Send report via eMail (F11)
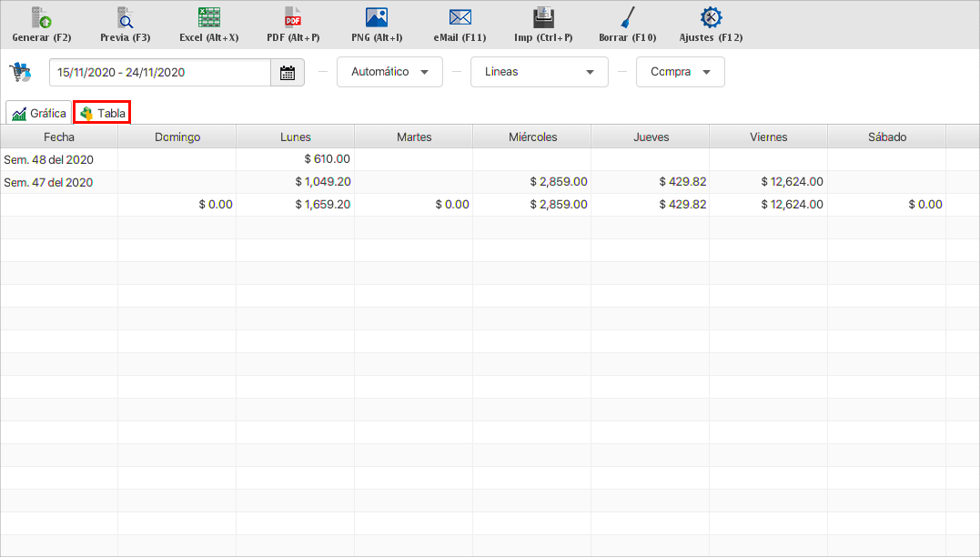Screen dimensions: 980x557 460,18
